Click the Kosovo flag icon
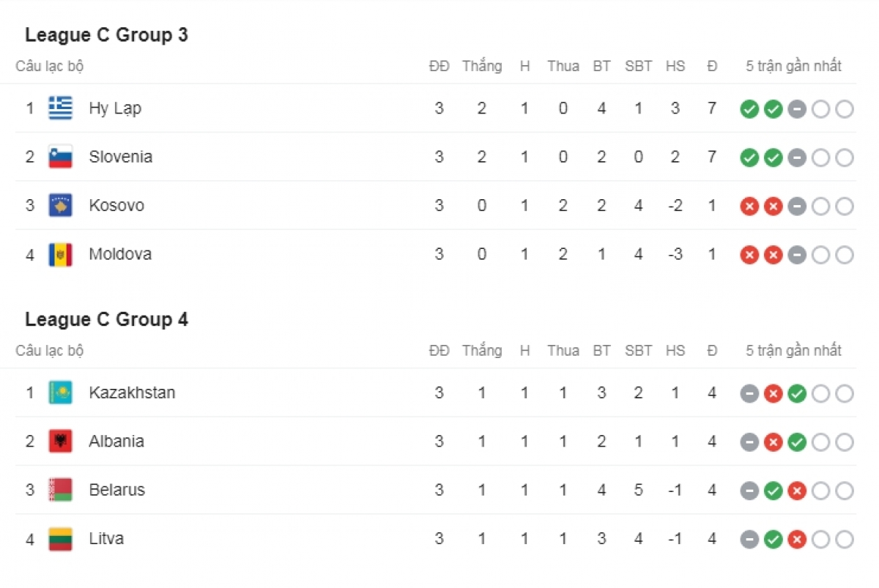The image size is (879, 588). click(61, 206)
